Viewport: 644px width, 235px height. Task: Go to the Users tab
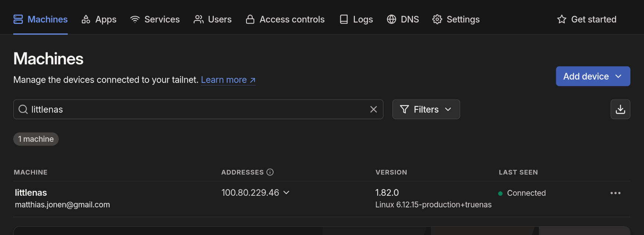pos(213,19)
